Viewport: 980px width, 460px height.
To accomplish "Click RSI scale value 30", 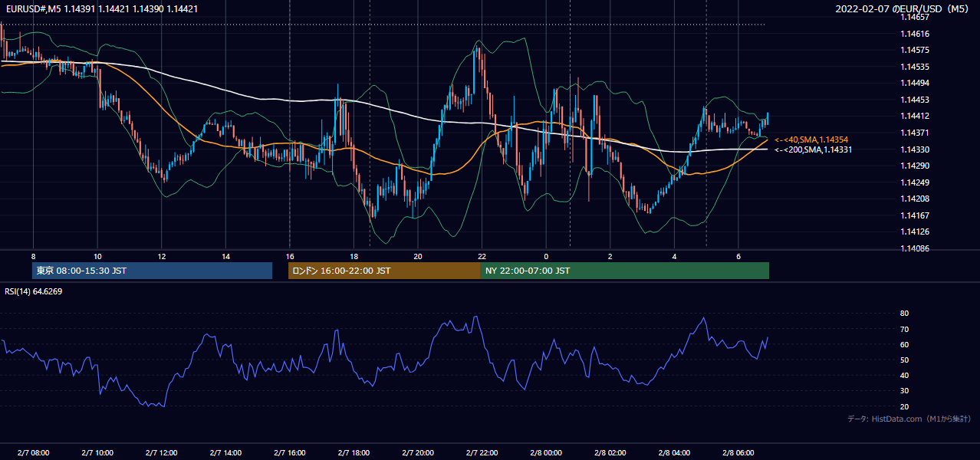I will coord(904,390).
